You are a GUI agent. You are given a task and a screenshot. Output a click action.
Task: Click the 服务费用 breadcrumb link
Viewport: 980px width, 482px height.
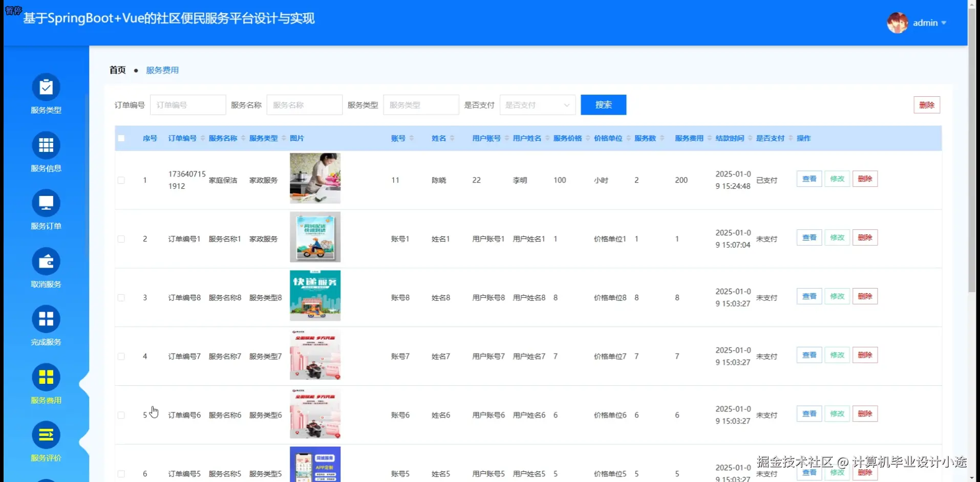coord(162,70)
